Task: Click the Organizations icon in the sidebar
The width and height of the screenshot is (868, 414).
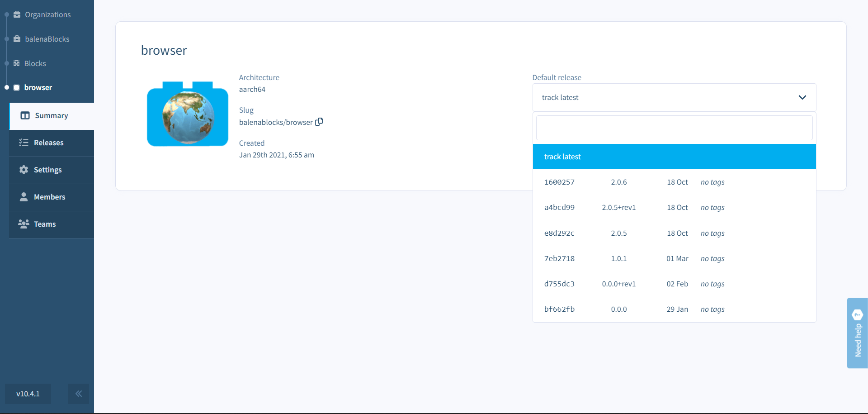Action: tap(17, 14)
